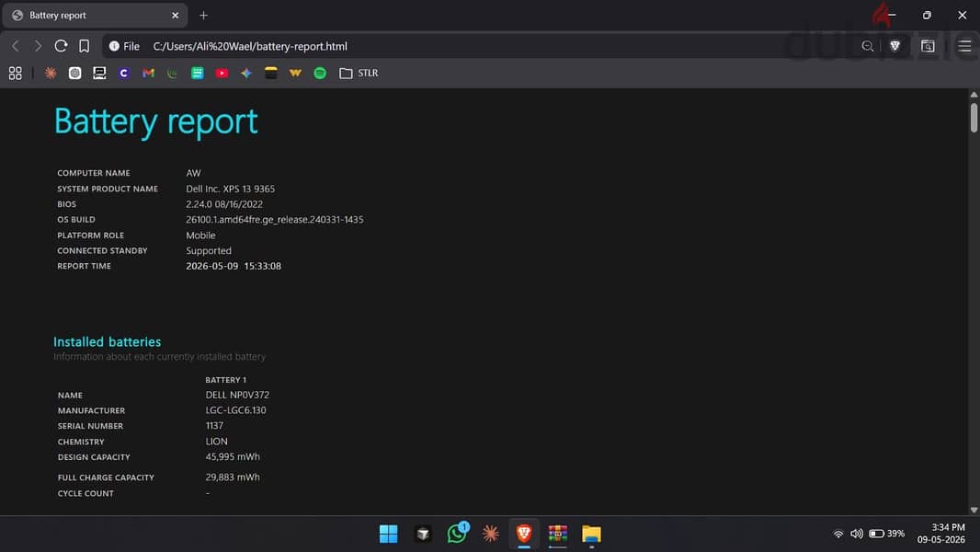Click the scrollbar down arrow
The height and width of the screenshot is (552, 980).
(x=974, y=510)
